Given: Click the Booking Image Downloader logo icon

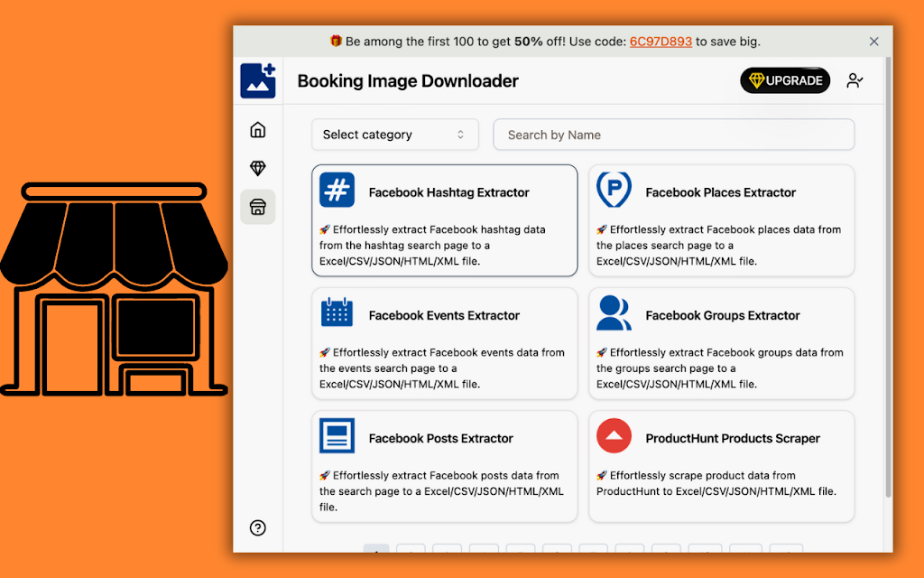Looking at the screenshot, I should (x=257, y=80).
